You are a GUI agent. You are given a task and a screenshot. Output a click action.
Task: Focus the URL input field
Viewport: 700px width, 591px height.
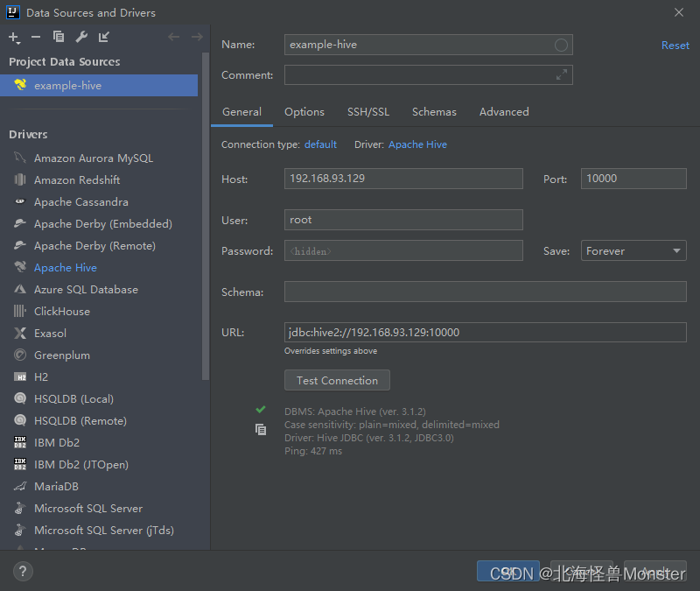[486, 333]
